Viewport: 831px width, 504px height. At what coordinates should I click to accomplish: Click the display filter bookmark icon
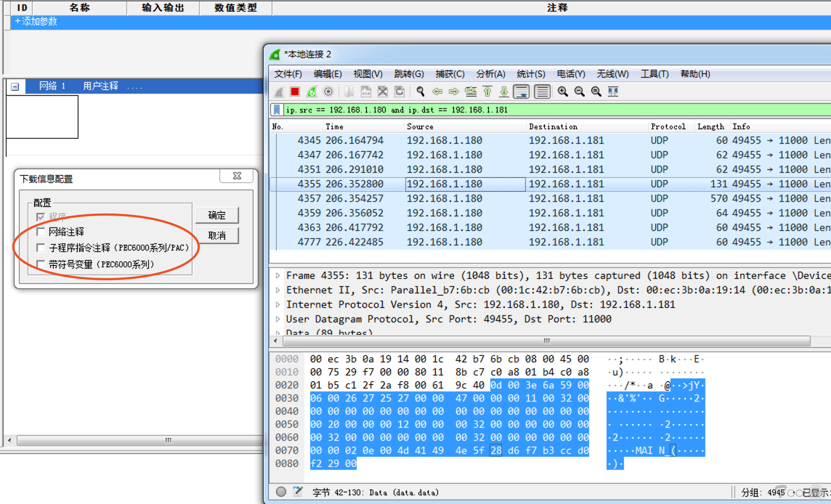click(277, 110)
